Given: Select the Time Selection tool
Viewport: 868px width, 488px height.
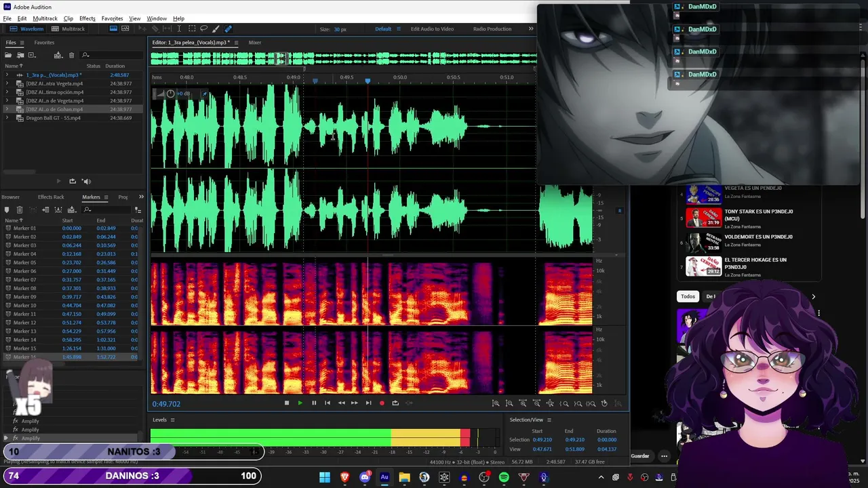Looking at the screenshot, I should [x=179, y=28].
